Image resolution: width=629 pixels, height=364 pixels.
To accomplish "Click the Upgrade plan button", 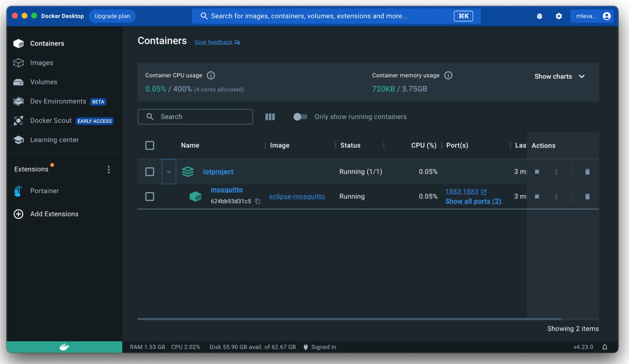I will pos(112,16).
